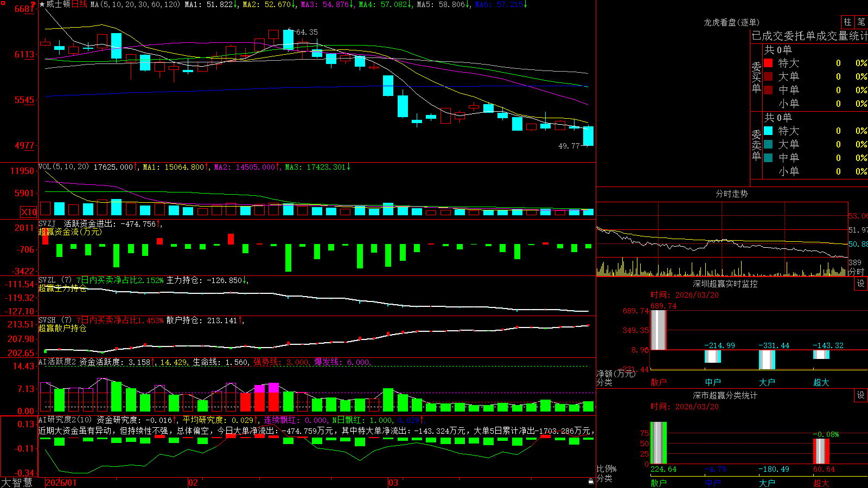Click the lock icon at time axis end
The image size is (868, 488).
[x=591, y=481]
